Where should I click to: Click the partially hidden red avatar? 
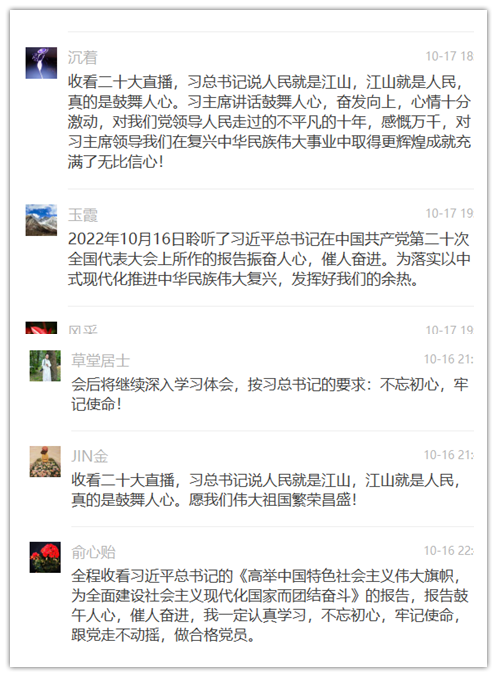[x=41, y=328]
